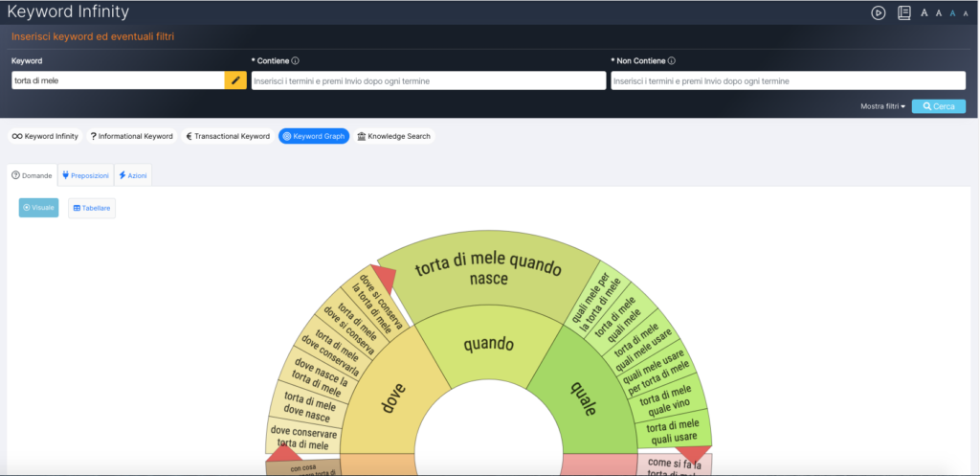Open the Knowledge Search tab
Viewport: 980px width, 476px height.
point(393,136)
